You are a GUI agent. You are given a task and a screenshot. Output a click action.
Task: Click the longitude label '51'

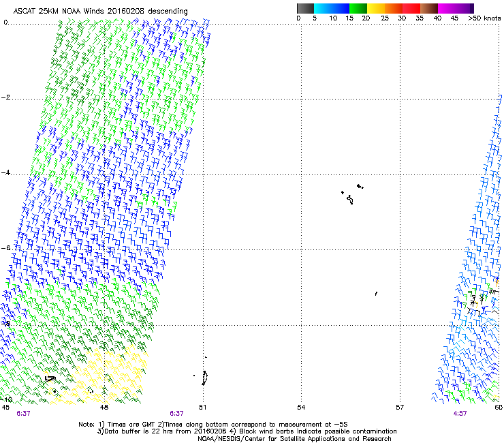tap(202, 408)
